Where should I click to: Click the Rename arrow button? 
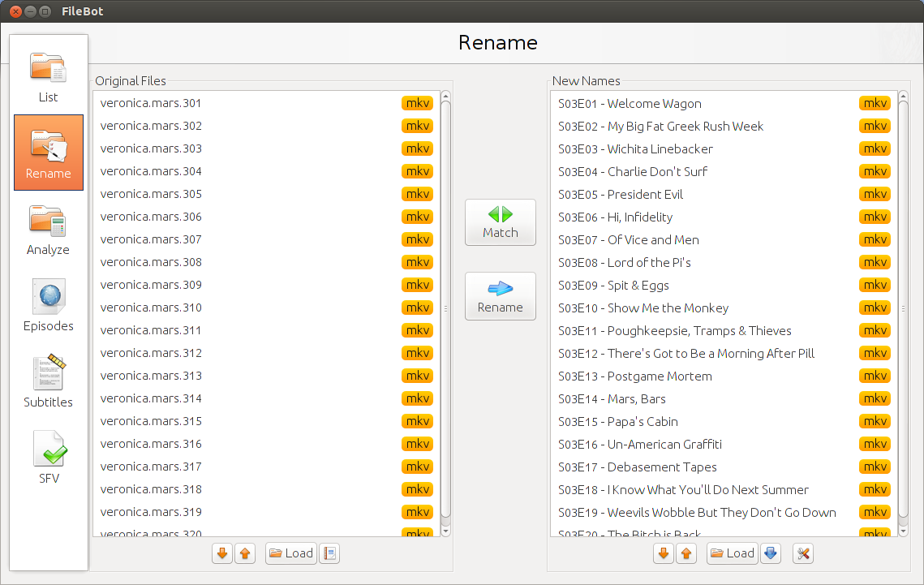coord(501,296)
